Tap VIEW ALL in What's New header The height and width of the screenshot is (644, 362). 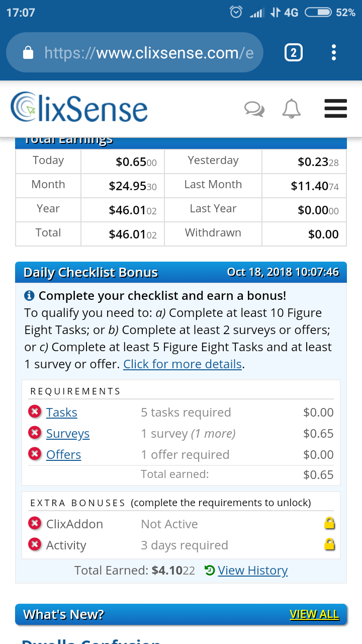[314, 614]
